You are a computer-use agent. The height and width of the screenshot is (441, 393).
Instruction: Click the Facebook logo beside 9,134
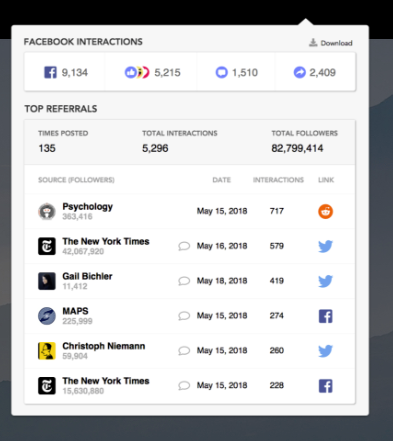click(x=50, y=72)
